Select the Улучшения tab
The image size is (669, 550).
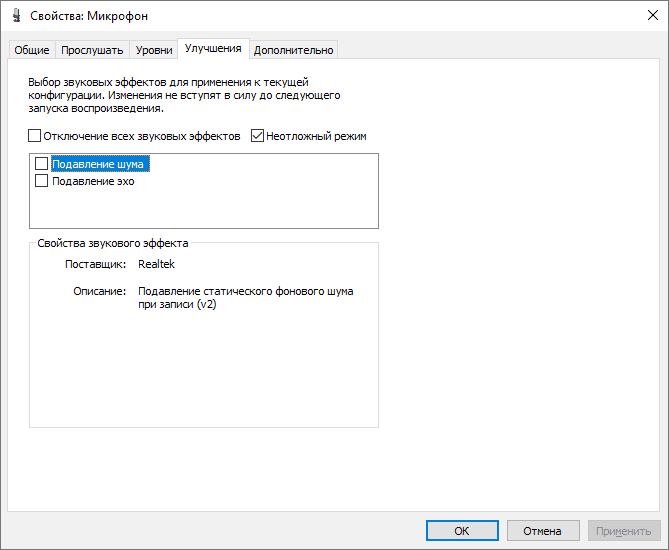tap(213, 48)
